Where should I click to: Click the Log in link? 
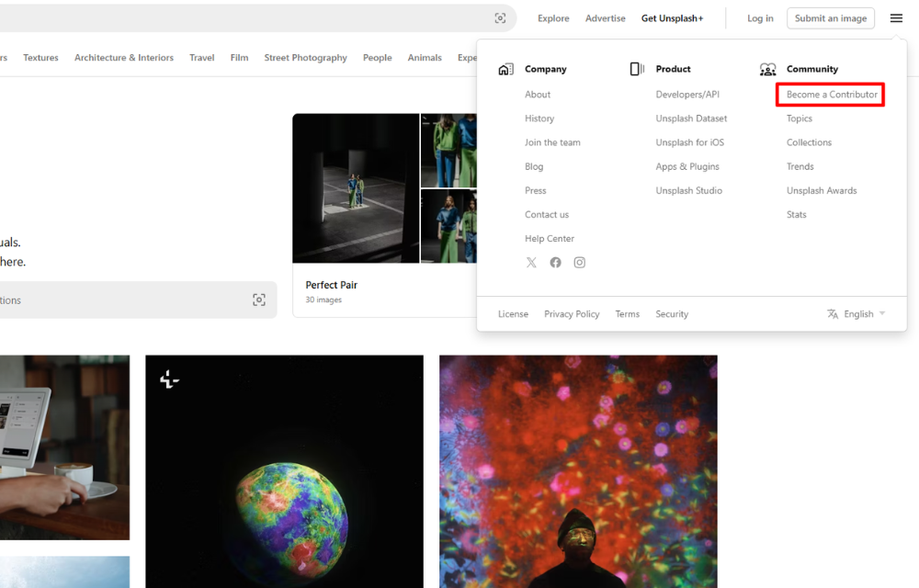tap(760, 18)
